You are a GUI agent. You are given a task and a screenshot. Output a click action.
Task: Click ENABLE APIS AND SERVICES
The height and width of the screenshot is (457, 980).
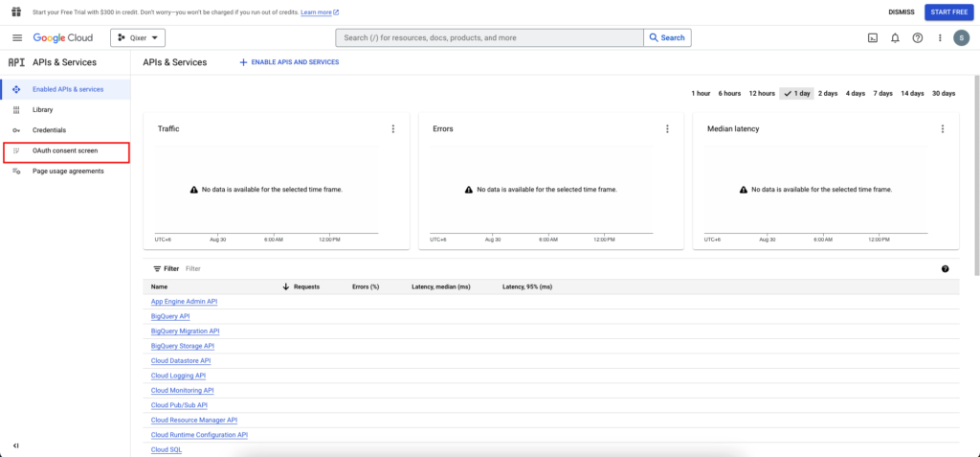(289, 62)
